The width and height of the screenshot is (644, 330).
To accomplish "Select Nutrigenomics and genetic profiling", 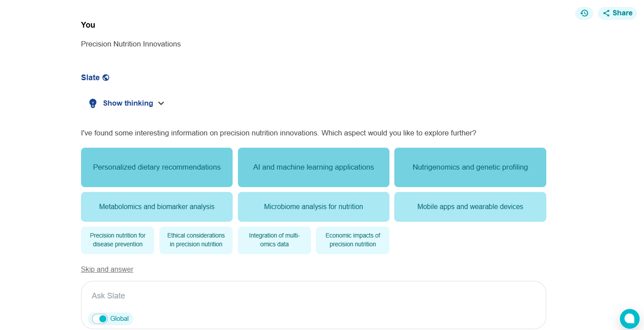I will pos(470,167).
